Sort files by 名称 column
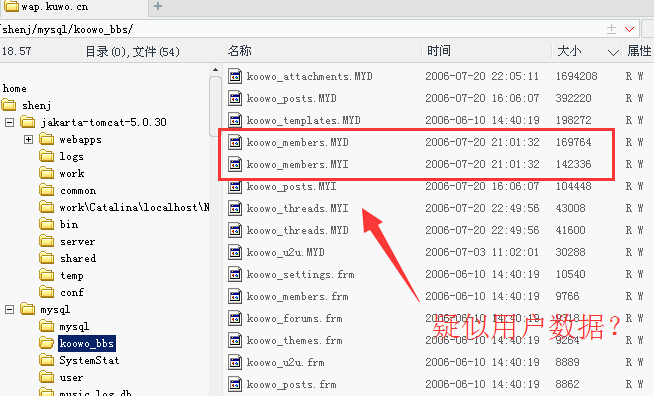The height and width of the screenshot is (396, 654). point(240,51)
